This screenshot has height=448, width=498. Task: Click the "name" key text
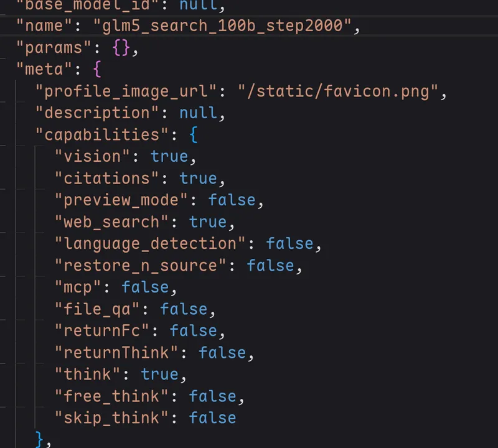tap(44, 26)
